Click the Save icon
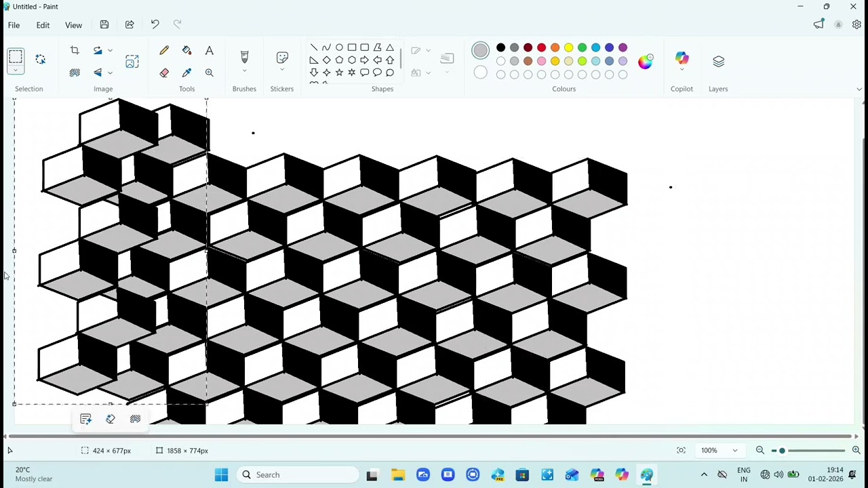This screenshot has height=488, width=868. [x=104, y=25]
